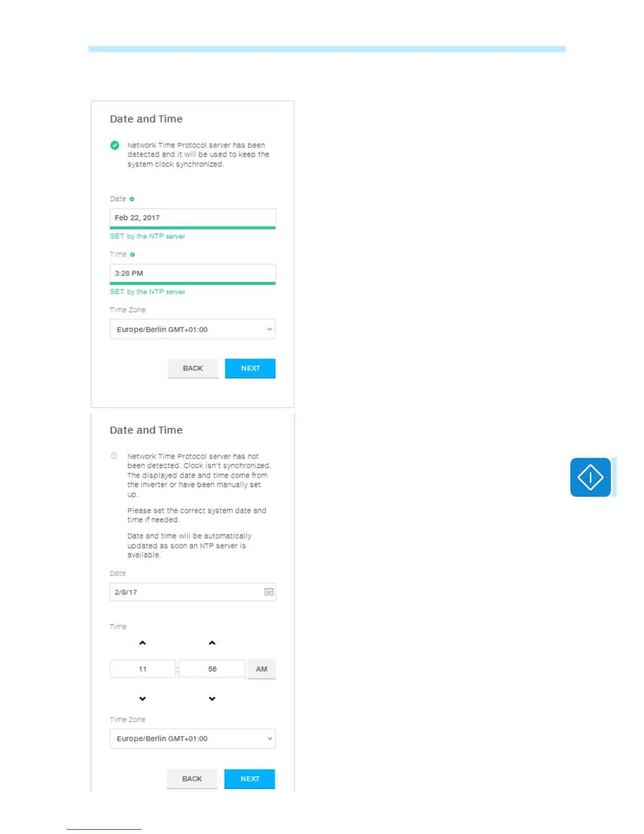Viewport: 644px width, 834px height.
Task: Increase the minutes with the up arrow
Action: coord(212,643)
